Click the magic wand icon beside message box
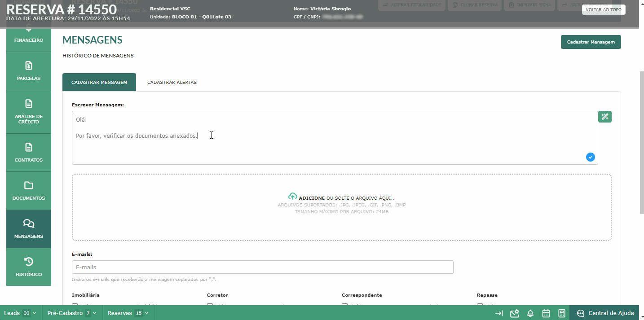The height and width of the screenshot is (320, 644). (605, 117)
